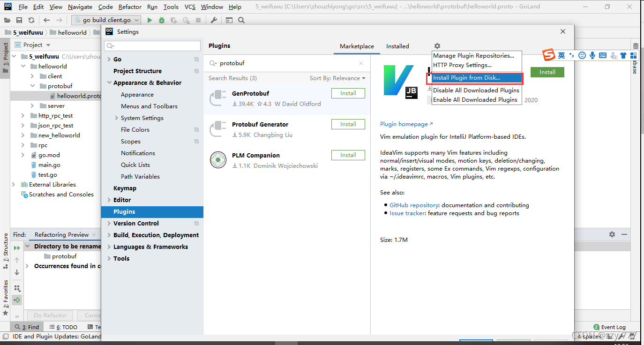
Task: Click the Sogou toolbox grid icon
Action: pyautogui.click(x=633, y=55)
